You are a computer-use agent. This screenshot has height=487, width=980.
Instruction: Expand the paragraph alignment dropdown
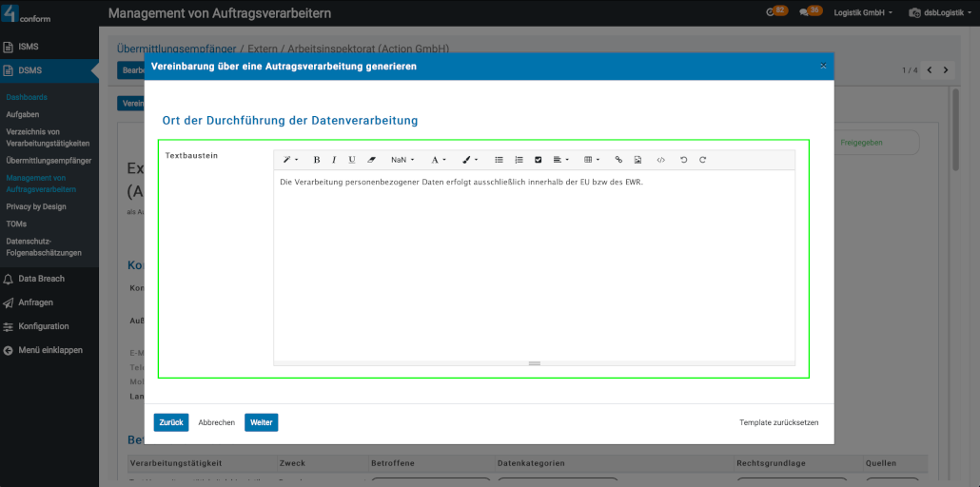(x=560, y=160)
